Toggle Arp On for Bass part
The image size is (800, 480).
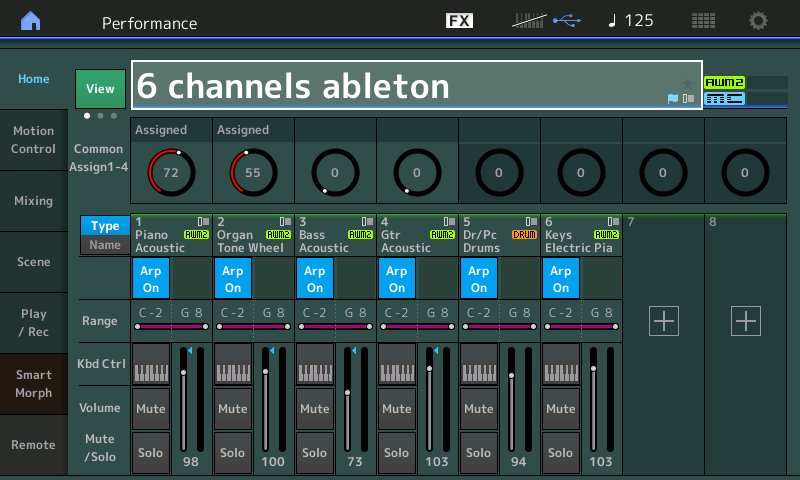coord(315,278)
